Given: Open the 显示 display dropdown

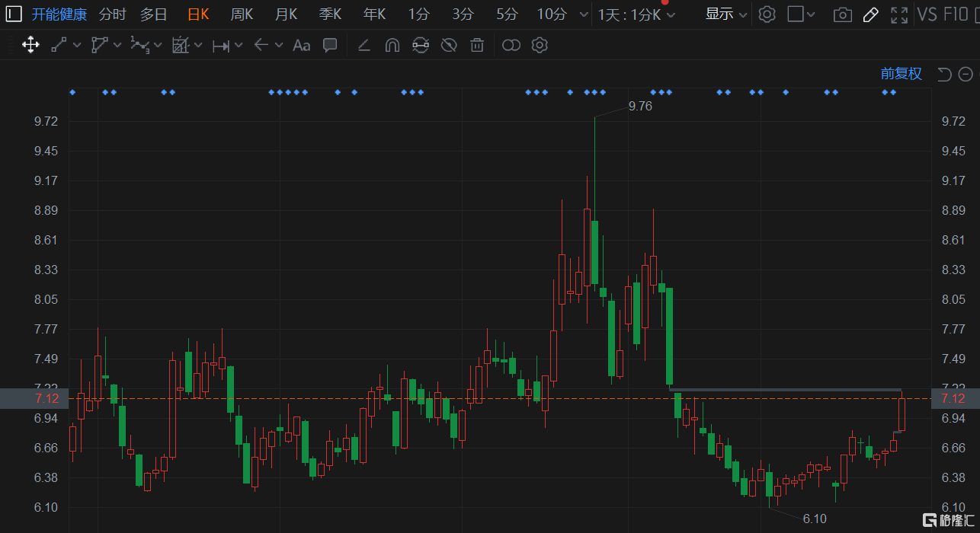Looking at the screenshot, I should (726, 14).
